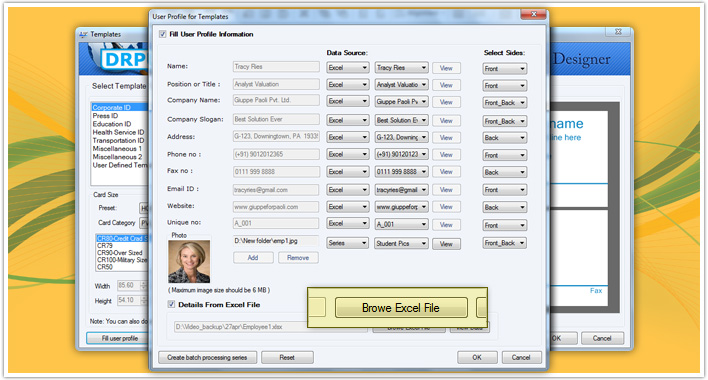The image size is (708, 380).
Task: Click the Name text field
Action: click(x=276, y=67)
